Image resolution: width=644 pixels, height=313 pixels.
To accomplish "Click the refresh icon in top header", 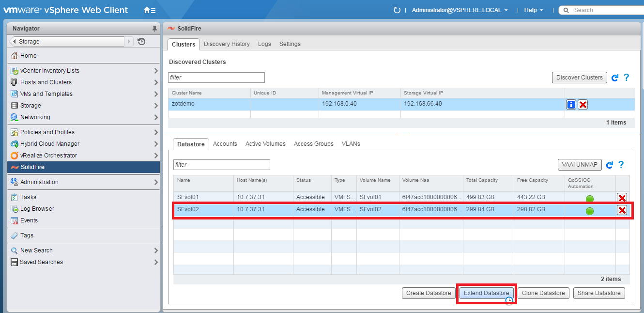I will tap(397, 10).
